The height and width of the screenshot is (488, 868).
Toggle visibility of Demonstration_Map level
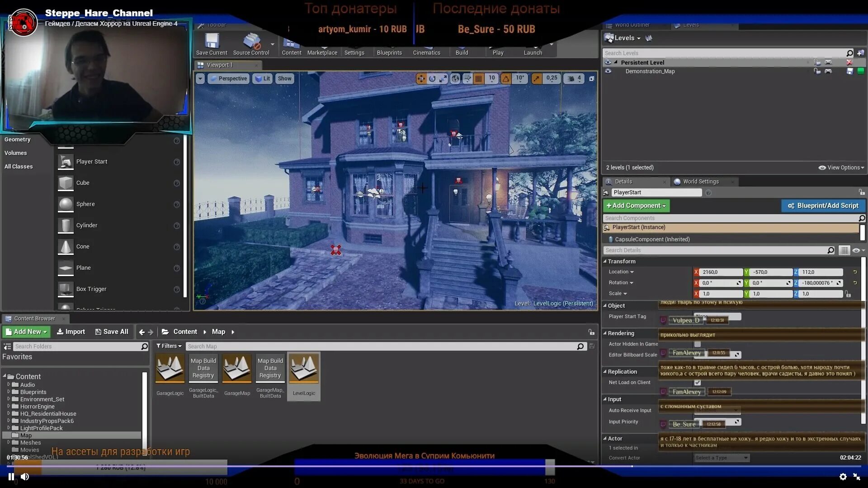click(x=608, y=71)
